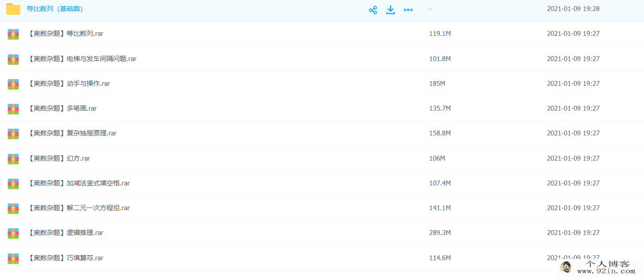Select file 【奥数杂题】加减法竖式填空格.rar
Image resolution: width=644 pixels, height=277 pixels.
point(78,183)
